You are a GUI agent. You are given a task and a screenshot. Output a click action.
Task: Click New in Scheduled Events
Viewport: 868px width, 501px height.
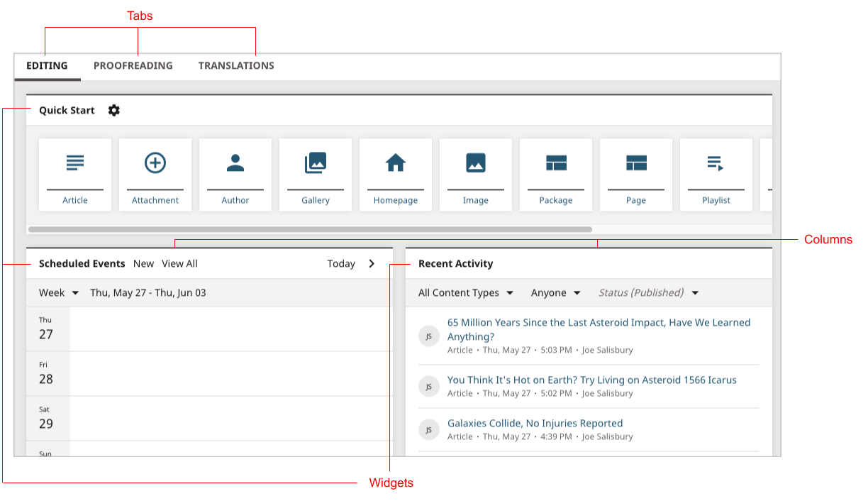(x=143, y=263)
